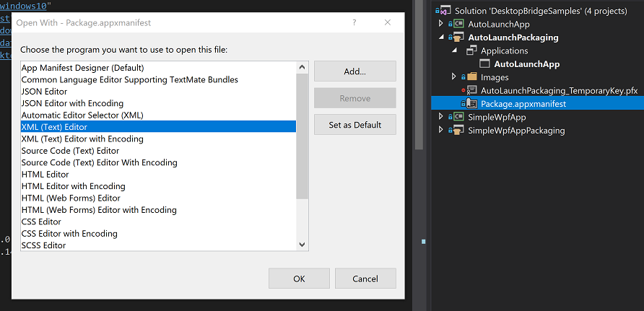This screenshot has width=644, height=311.
Task: Click Set as Default button
Action: [x=354, y=125]
